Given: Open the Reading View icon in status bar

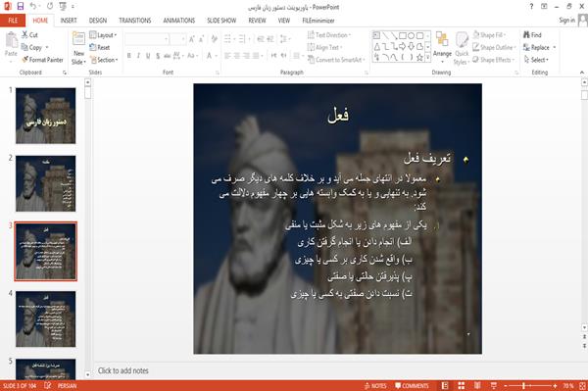Looking at the screenshot, I should (x=477, y=385).
